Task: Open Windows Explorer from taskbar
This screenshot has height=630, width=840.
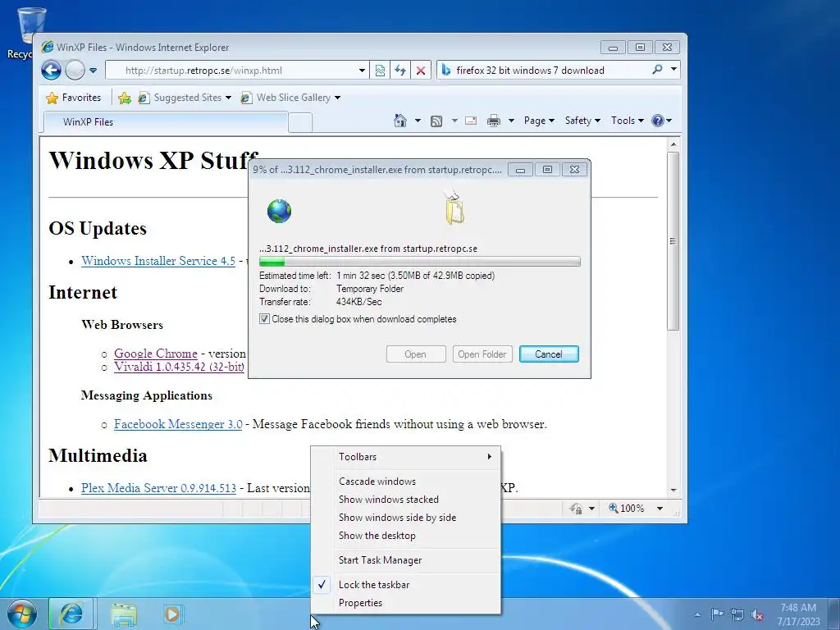Action: (x=124, y=614)
